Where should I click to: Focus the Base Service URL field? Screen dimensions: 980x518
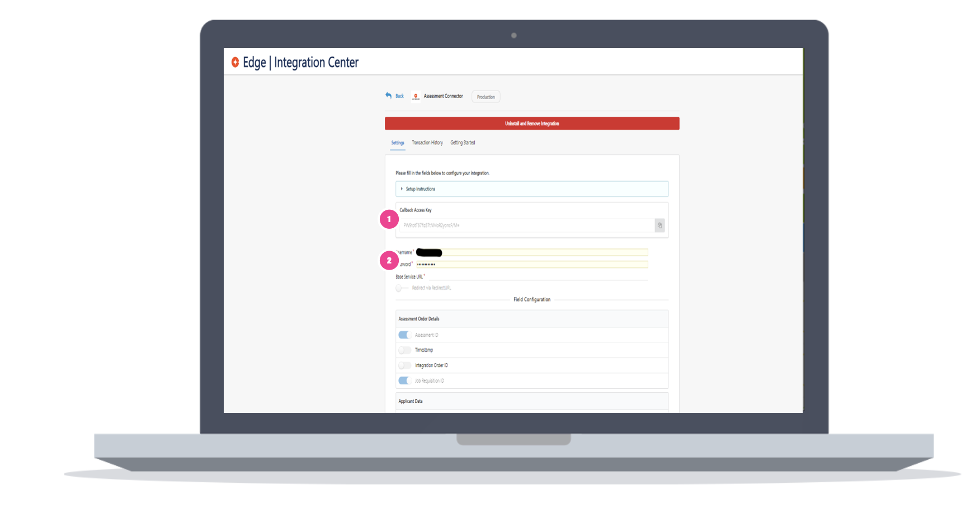536,276
